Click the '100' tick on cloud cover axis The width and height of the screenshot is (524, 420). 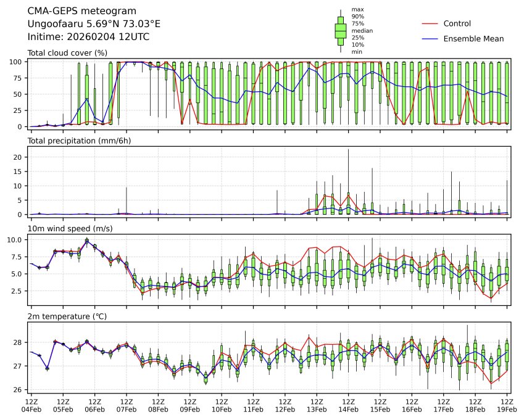(15, 62)
